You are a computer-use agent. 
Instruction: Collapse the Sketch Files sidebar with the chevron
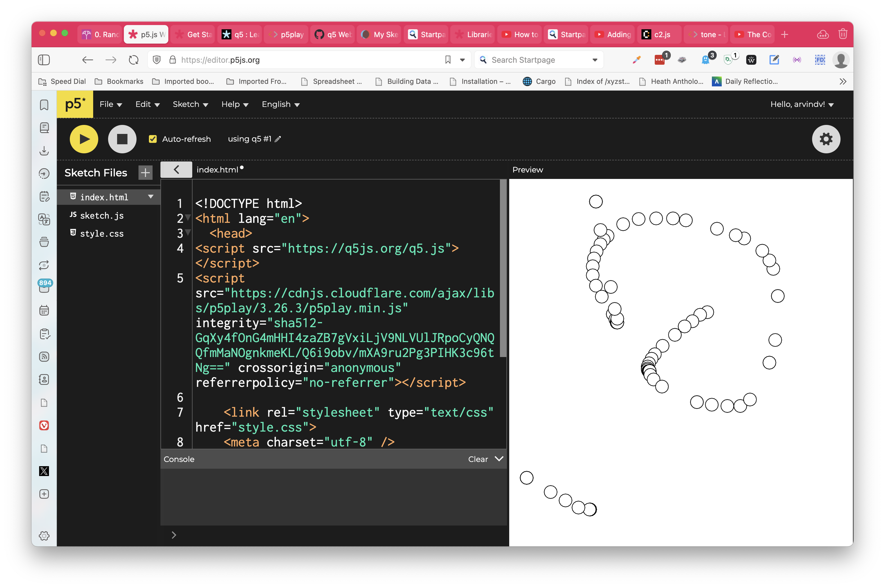[x=176, y=169]
